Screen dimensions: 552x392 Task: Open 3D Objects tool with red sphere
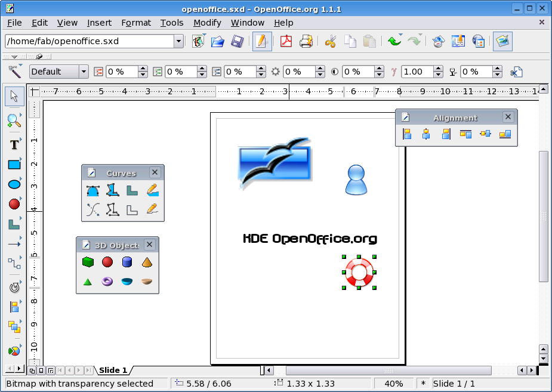coord(14,204)
